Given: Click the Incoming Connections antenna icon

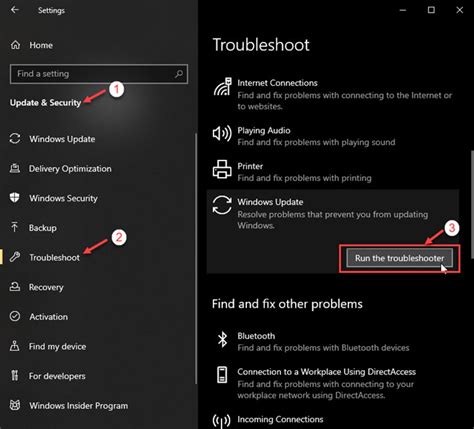Looking at the screenshot, I should point(222,421).
